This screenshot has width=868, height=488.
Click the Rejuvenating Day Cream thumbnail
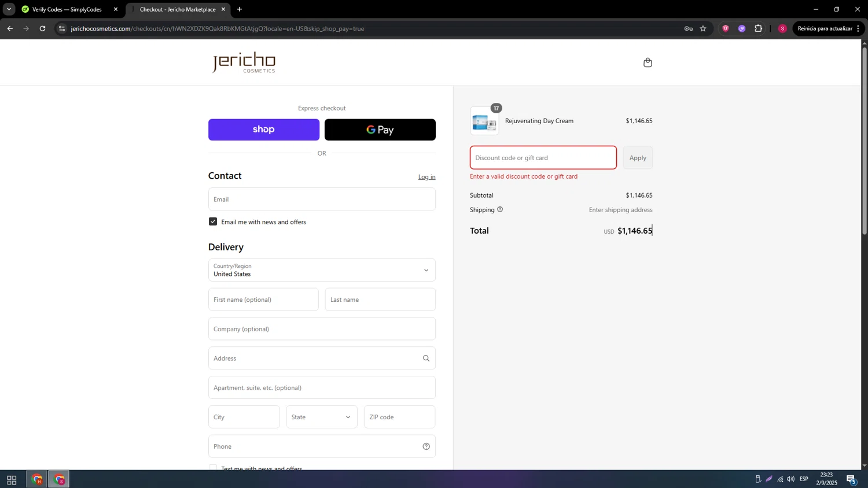484,121
